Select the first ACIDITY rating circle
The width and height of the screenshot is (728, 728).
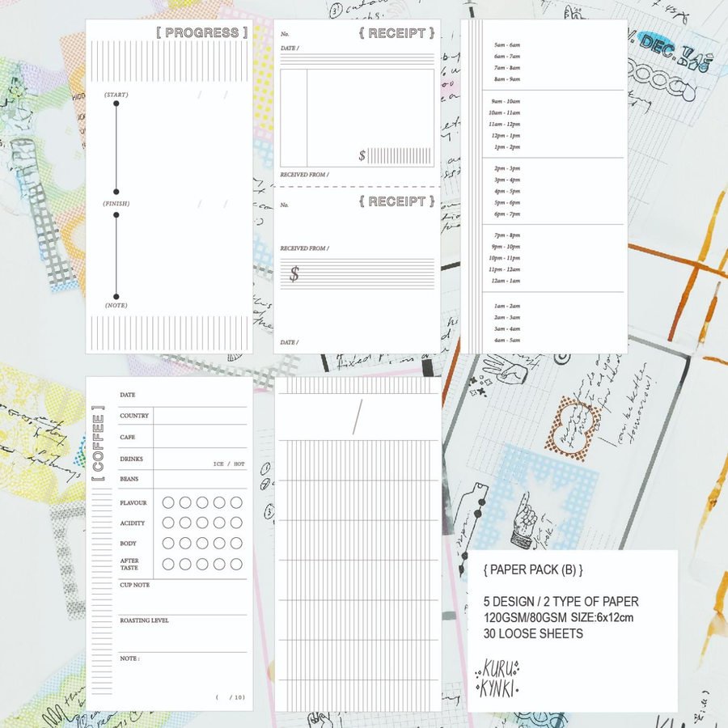(x=168, y=523)
